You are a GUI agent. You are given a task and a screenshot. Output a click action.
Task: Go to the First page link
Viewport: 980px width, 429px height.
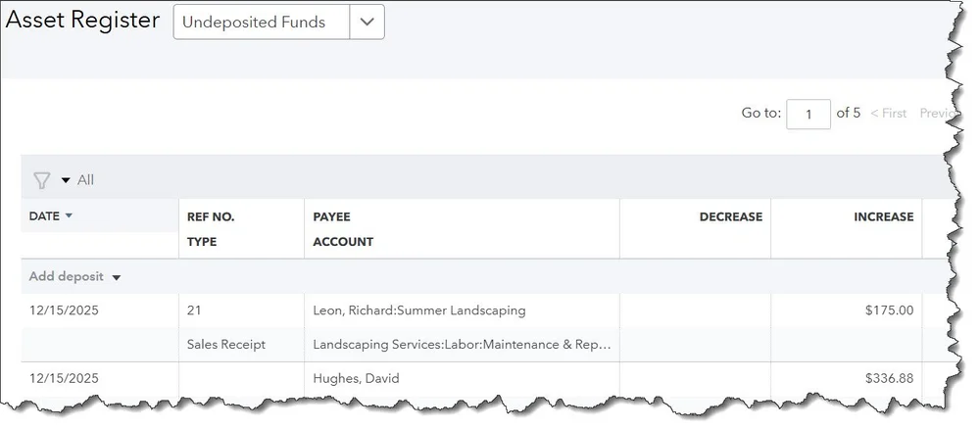pos(888,113)
